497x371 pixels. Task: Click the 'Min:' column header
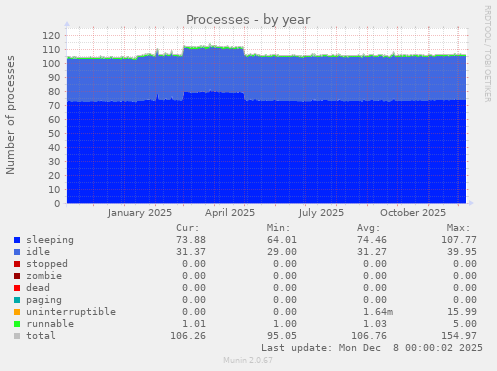278,228
